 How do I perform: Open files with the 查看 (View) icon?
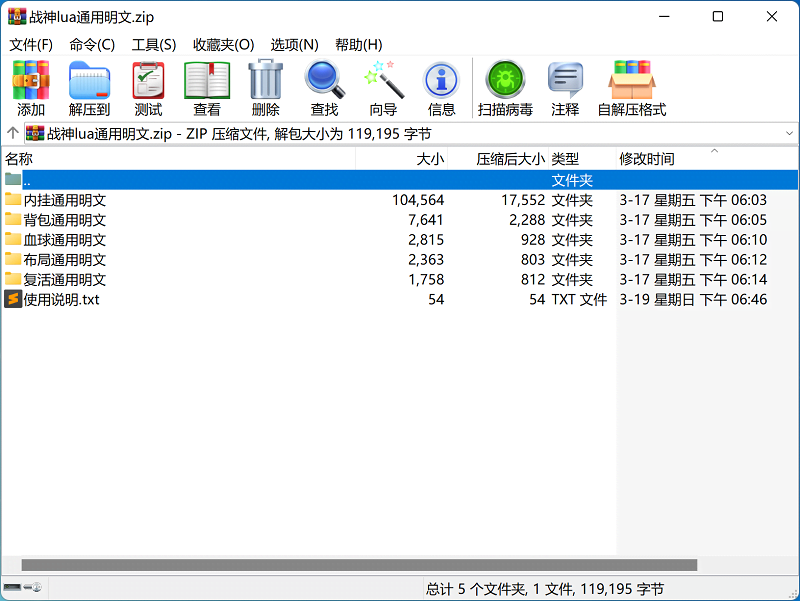pyautogui.click(x=206, y=87)
